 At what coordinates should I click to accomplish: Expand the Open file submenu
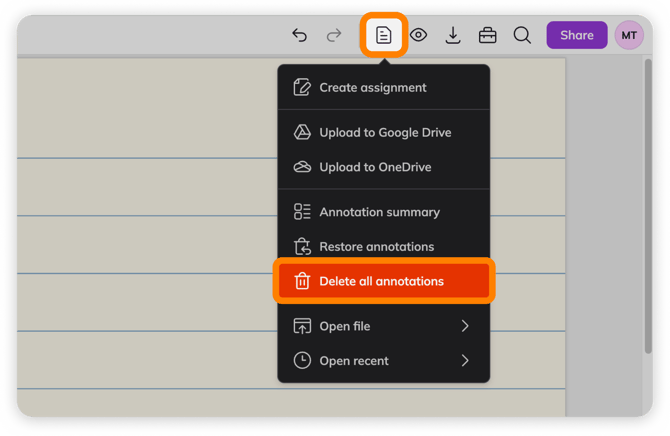(x=384, y=326)
